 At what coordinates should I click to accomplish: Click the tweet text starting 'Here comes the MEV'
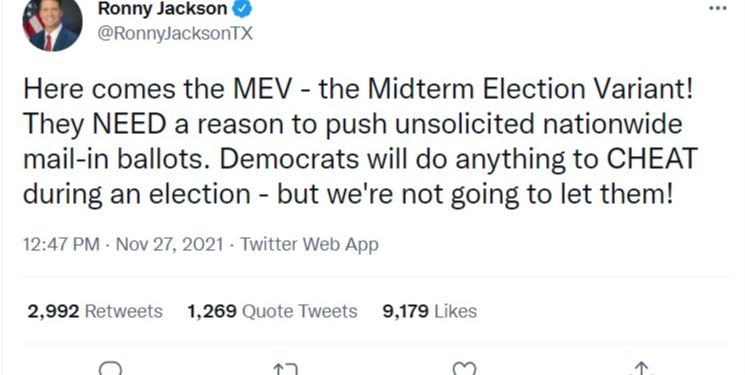point(361,142)
